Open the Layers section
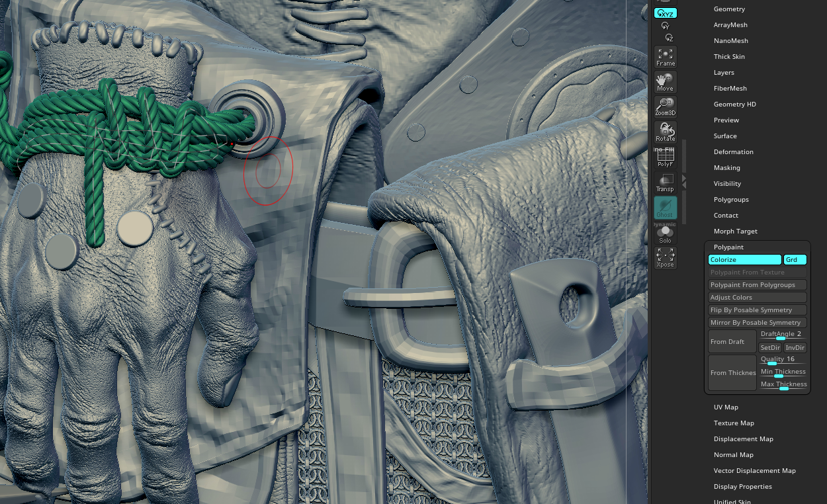Screen dimensions: 827x504 pos(724,73)
